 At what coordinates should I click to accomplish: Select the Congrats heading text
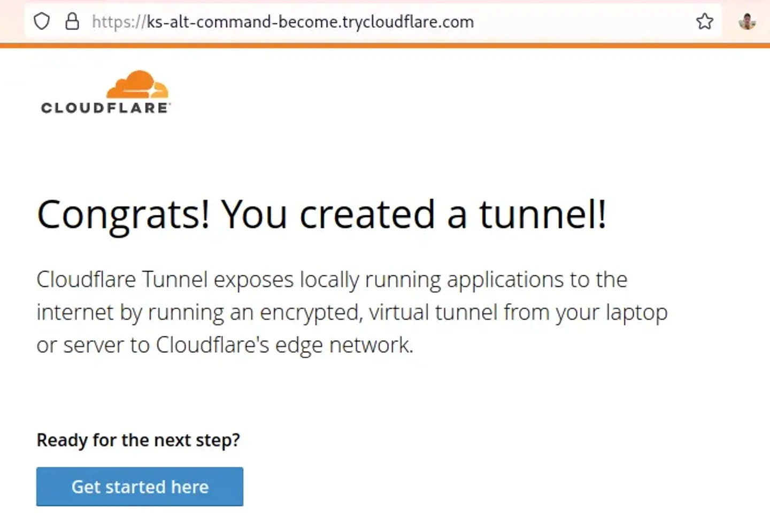pos(321,214)
